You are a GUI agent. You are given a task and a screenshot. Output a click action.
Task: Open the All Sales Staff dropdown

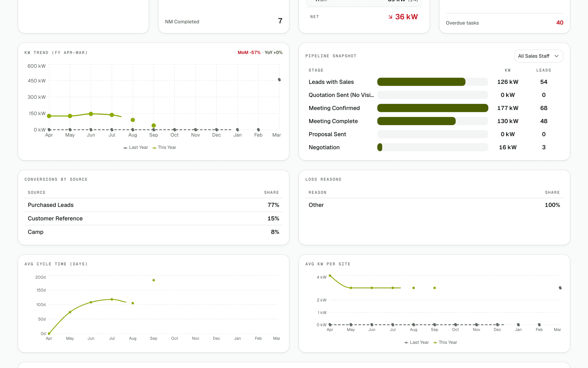[539, 56]
